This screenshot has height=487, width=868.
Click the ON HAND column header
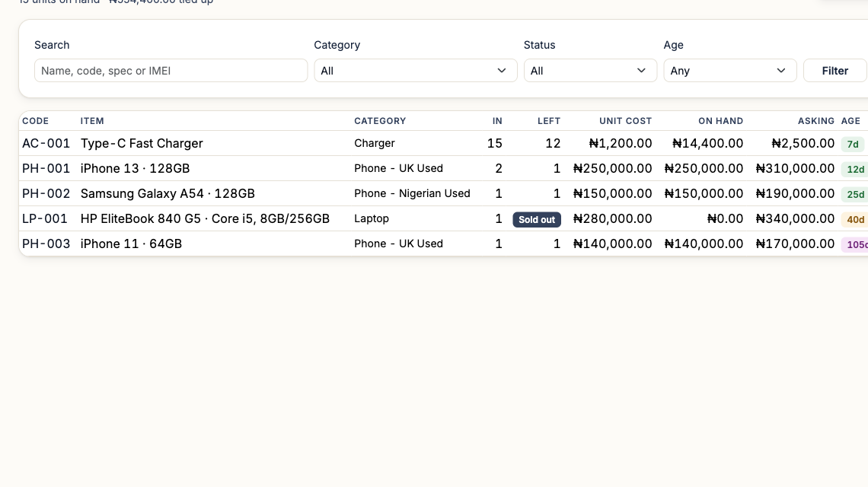(720, 121)
